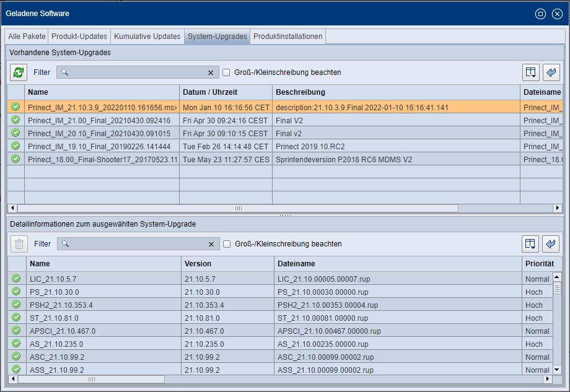Click file name LIC_21.10.00005.00007.rup

[324, 279]
